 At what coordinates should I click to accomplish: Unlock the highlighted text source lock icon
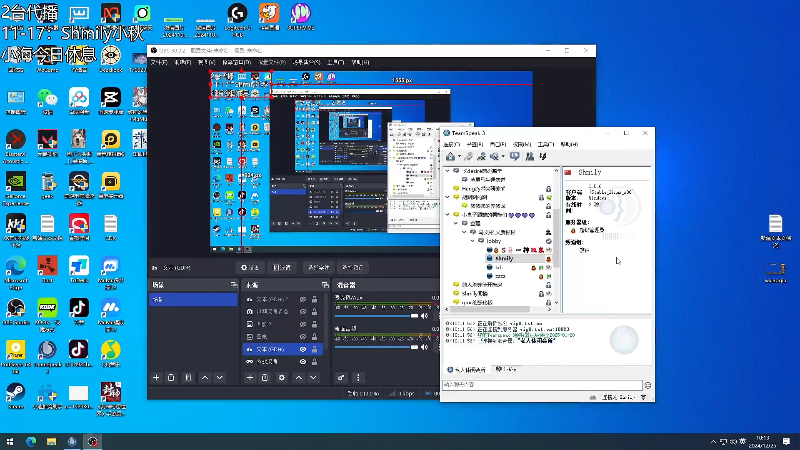(314, 349)
